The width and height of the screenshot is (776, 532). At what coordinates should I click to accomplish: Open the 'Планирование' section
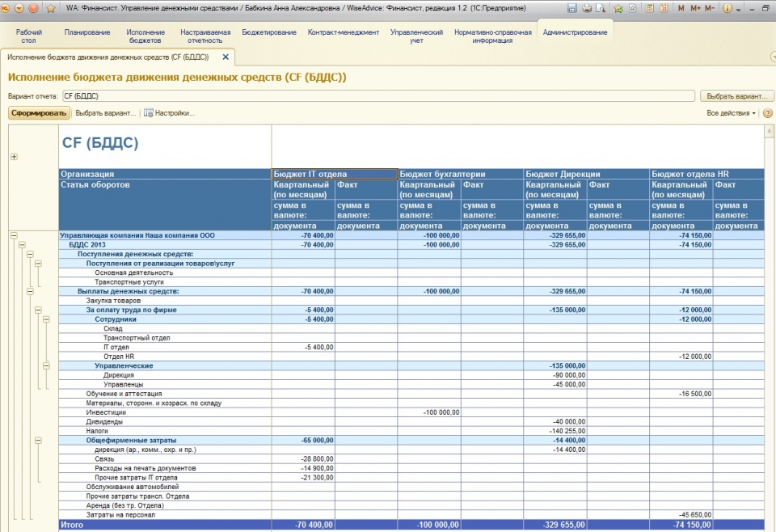[87, 32]
